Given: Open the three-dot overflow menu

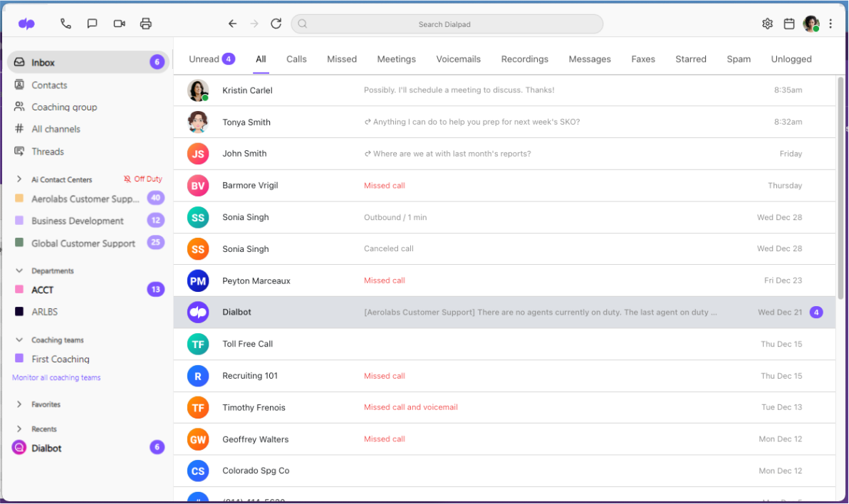Looking at the screenshot, I should point(830,23).
